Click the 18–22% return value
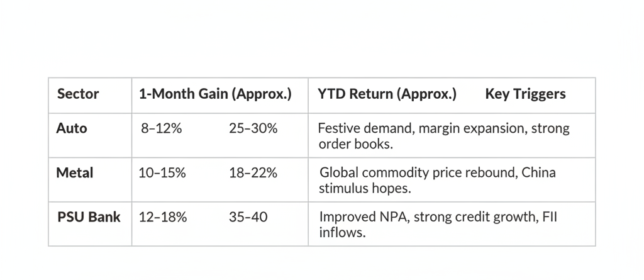Viewport: 644px width, 280px height. (x=253, y=173)
